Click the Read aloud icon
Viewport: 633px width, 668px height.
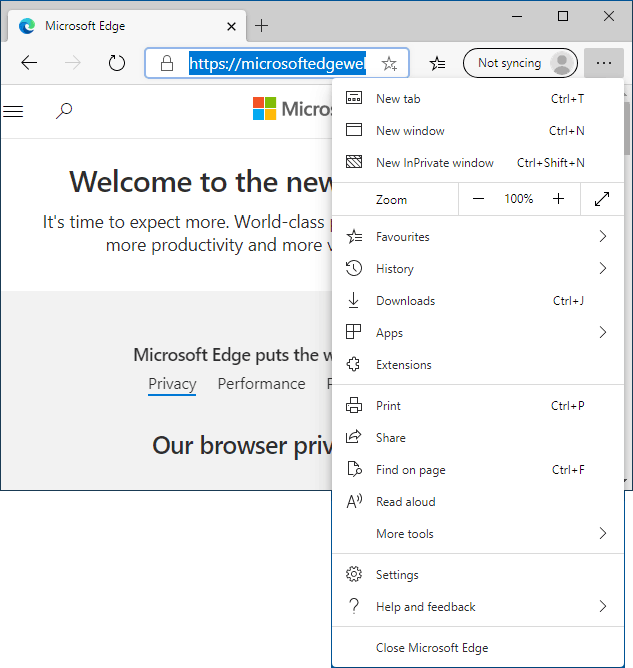[354, 501]
